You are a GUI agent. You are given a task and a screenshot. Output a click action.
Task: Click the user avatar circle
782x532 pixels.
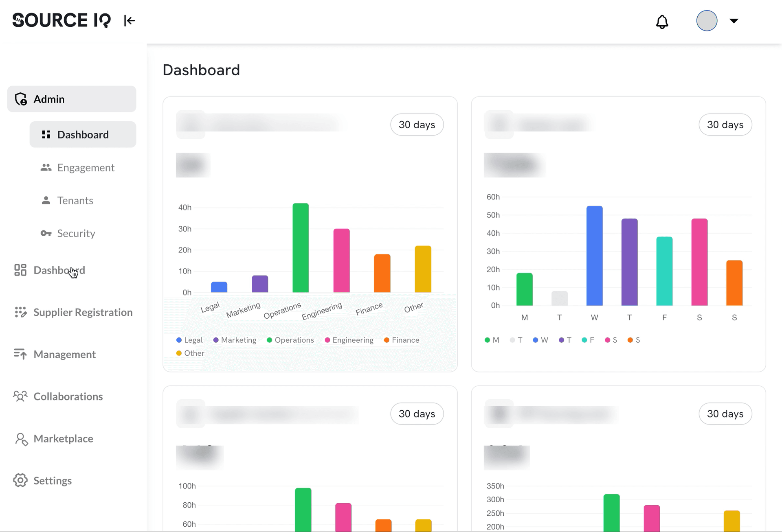tap(707, 21)
